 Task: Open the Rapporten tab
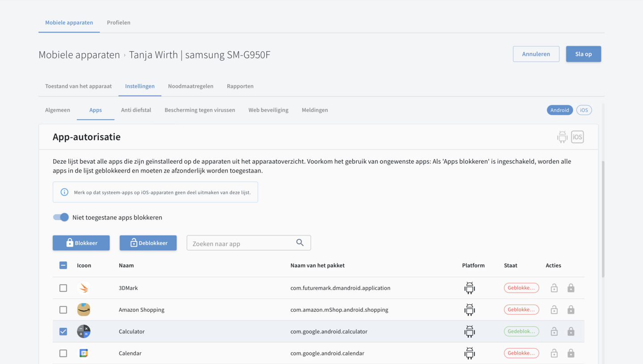coord(240,86)
